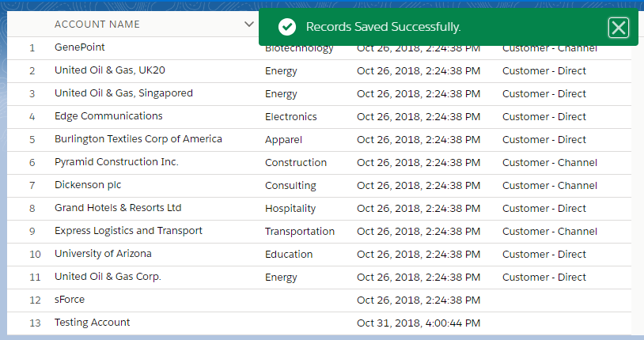Click the Oct 31, 2018 date cell

click(x=419, y=323)
